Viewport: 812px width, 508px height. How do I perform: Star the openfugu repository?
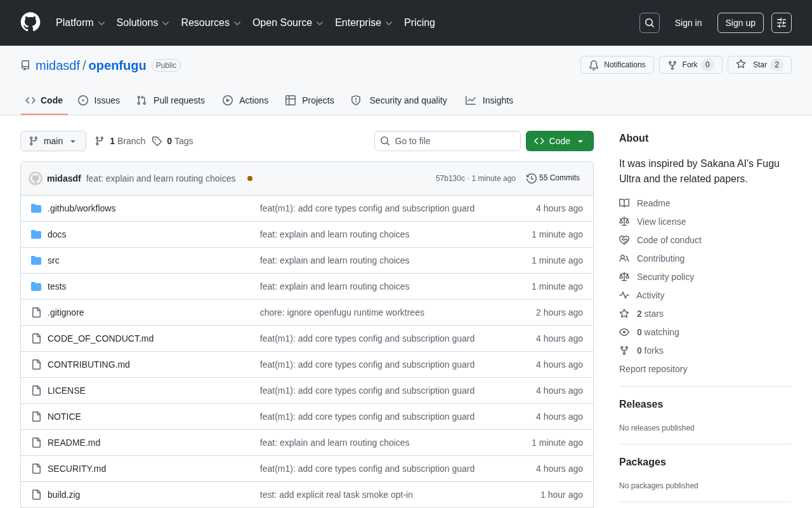[x=759, y=65]
